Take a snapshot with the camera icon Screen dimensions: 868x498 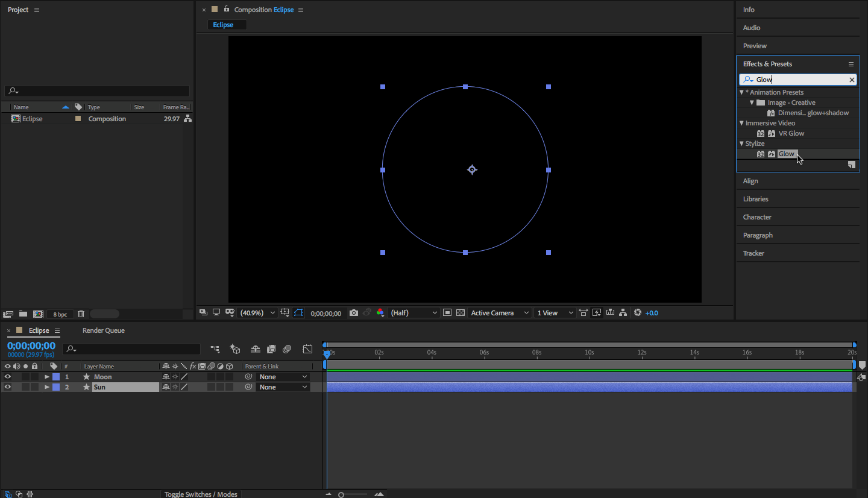(x=354, y=313)
